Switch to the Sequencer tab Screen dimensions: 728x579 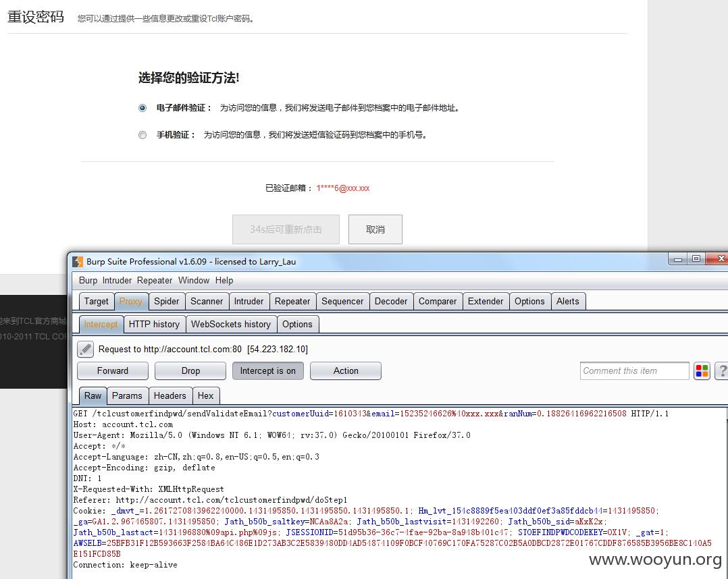click(x=342, y=301)
